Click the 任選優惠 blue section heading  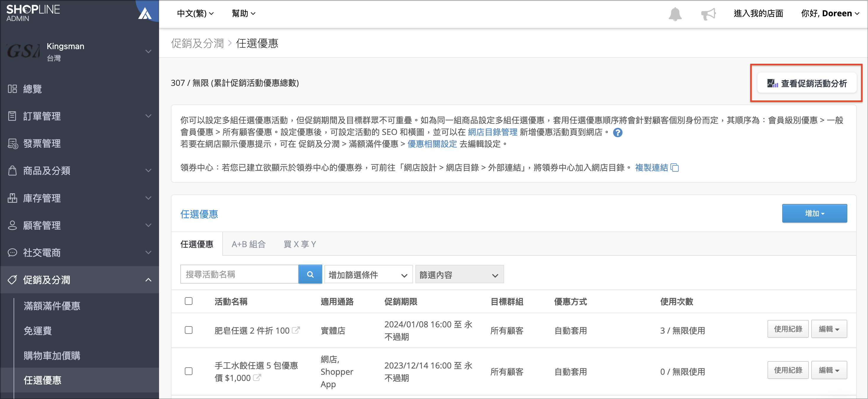pos(199,214)
